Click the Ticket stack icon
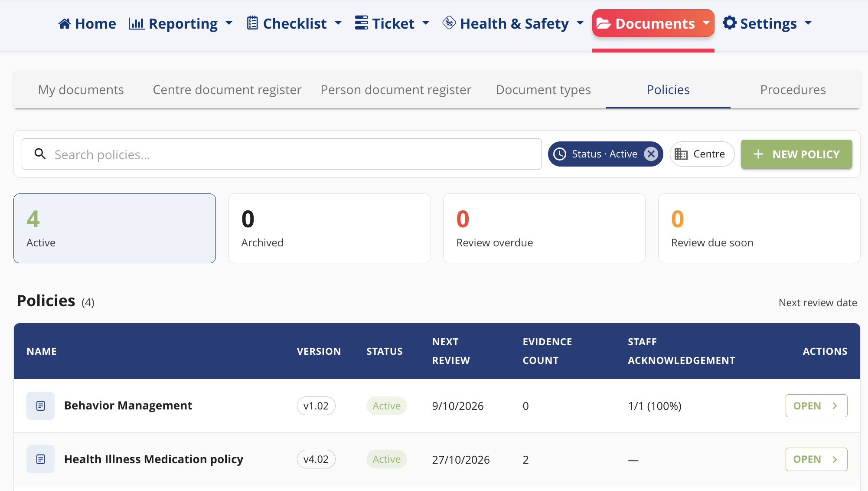The width and height of the screenshot is (868, 491). (361, 23)
